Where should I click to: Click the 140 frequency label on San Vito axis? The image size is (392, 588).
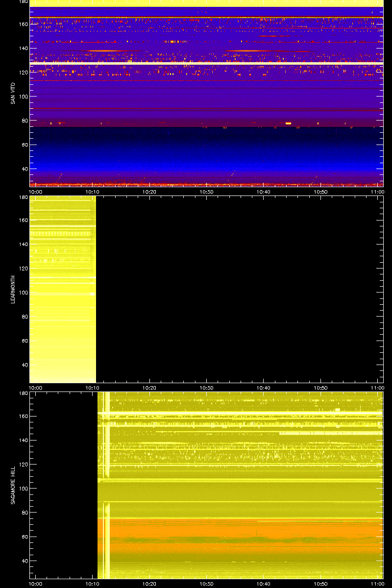[x=23, y=48]
